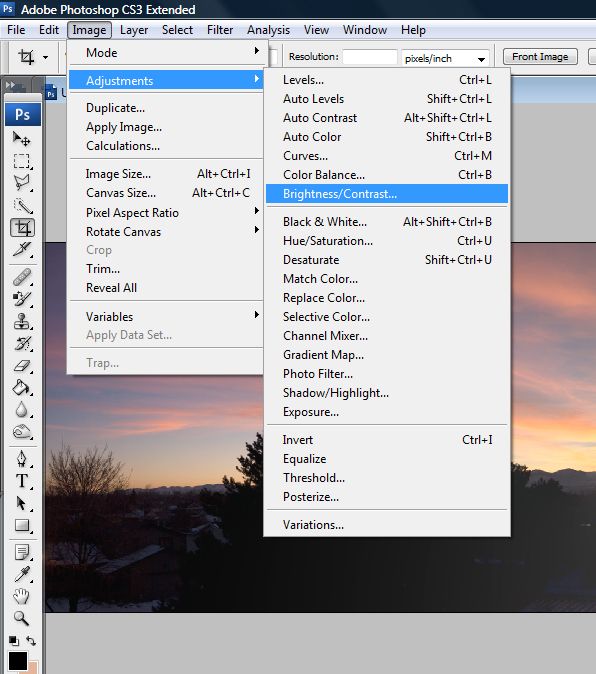Screen dimensions: 596x674
Task: Choose Invert from Adjustments
Action: (x=387, y=440)
